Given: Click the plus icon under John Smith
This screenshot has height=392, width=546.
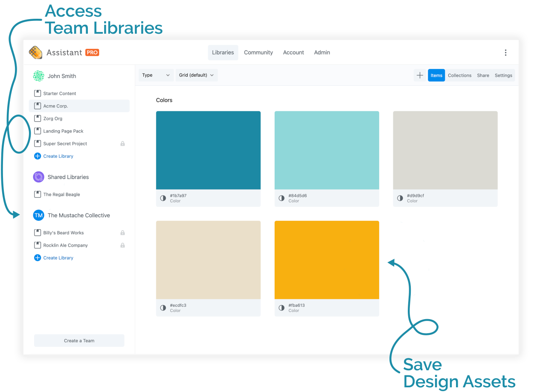Looking at the screenshot, I should (x=38, y=156).
